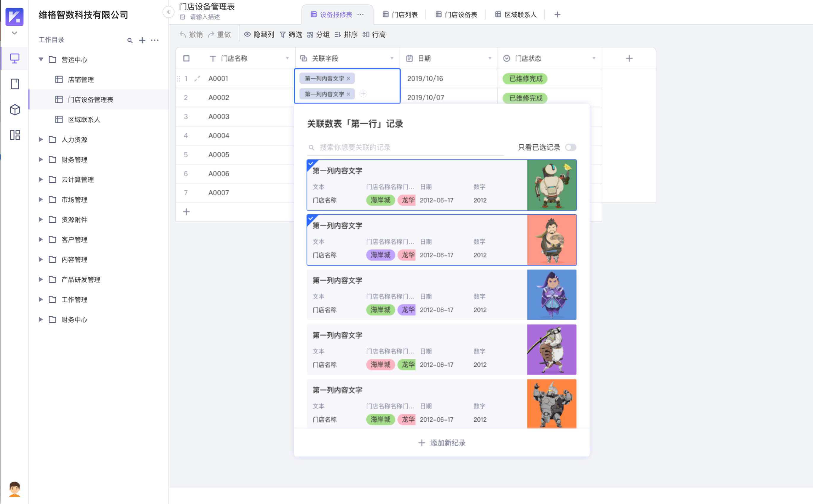Click 添加新纪录 button
This screenshot has width=813, height=504.
[x=442, y=443]
